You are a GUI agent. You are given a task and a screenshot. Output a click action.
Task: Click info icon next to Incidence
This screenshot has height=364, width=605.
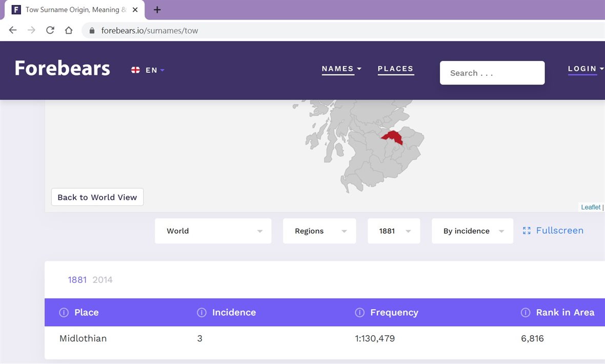point(201,312)
